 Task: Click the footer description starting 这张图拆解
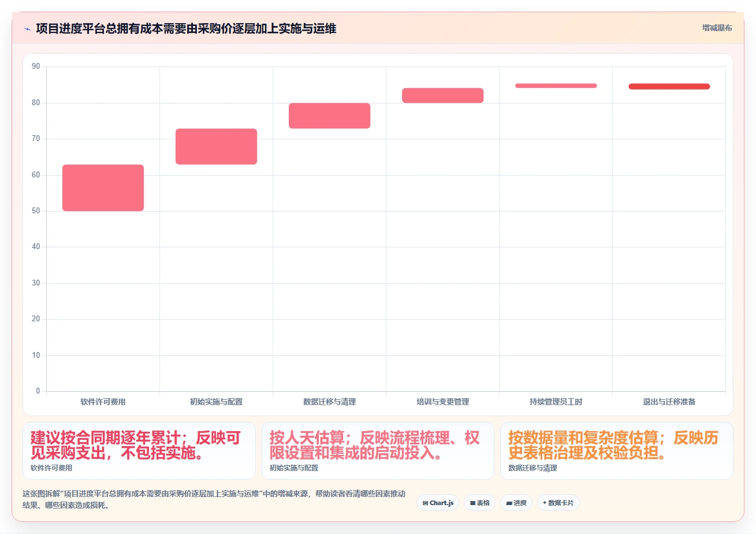(x=214, y=499)
